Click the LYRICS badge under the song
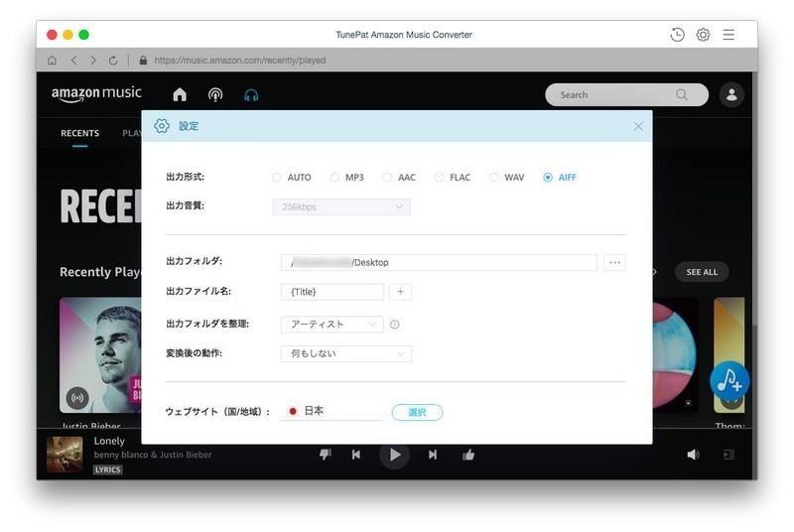The image size is (794, 532). [108, 469]
